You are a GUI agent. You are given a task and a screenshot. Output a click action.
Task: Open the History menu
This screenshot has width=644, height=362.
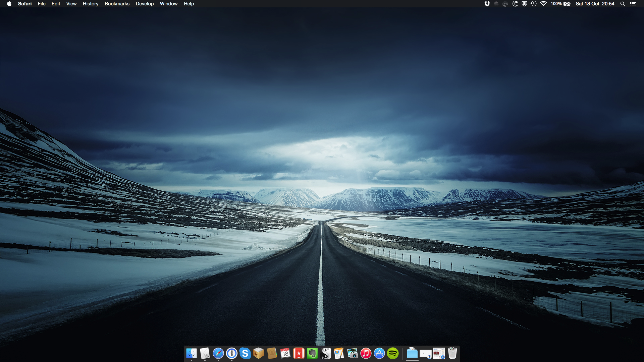pyautogui.click(x=91, y=4)
